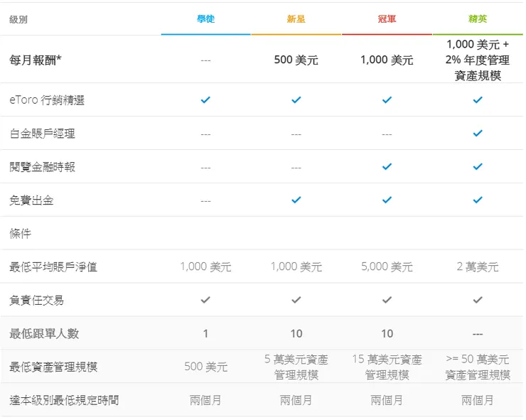Click eToro 行銷精選 checkmark under 精英
The image size is (526, 420).
tap(478, 99)
